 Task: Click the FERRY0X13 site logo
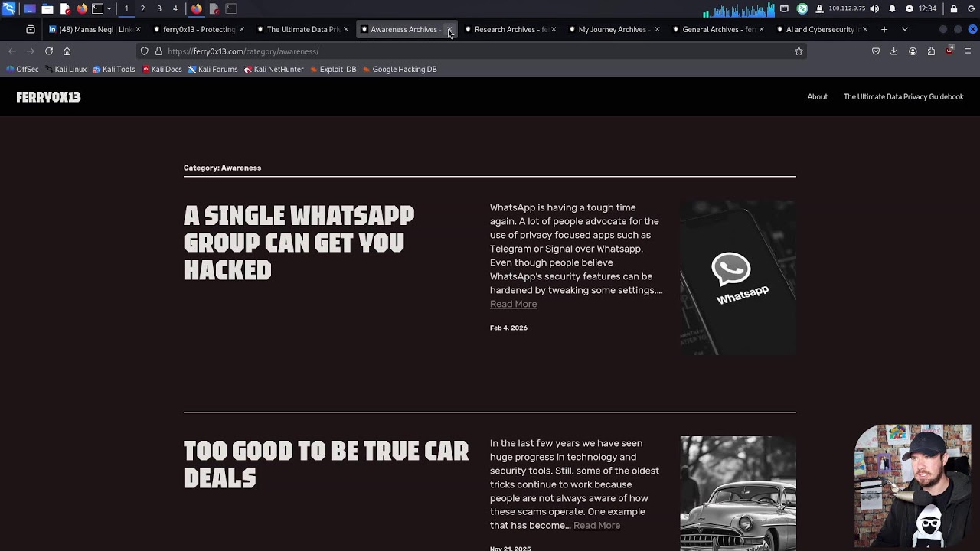click(x=48, y=97)
